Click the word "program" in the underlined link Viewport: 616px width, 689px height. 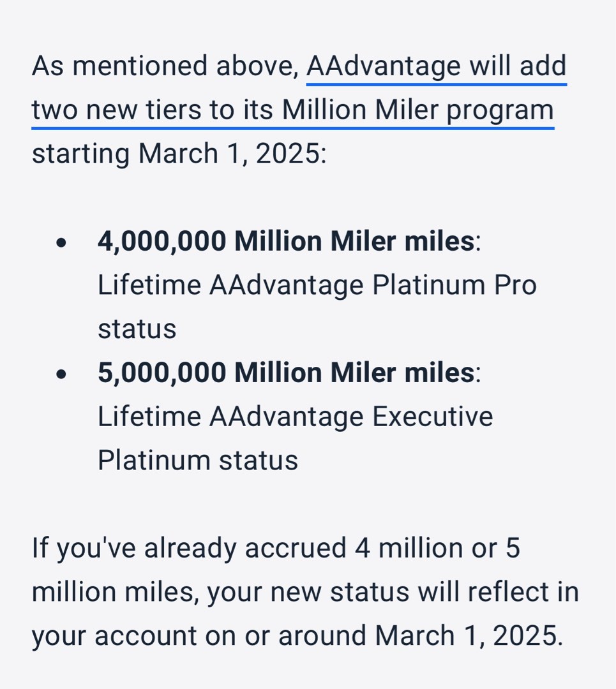pyautogui.click(x=500, y=112)
